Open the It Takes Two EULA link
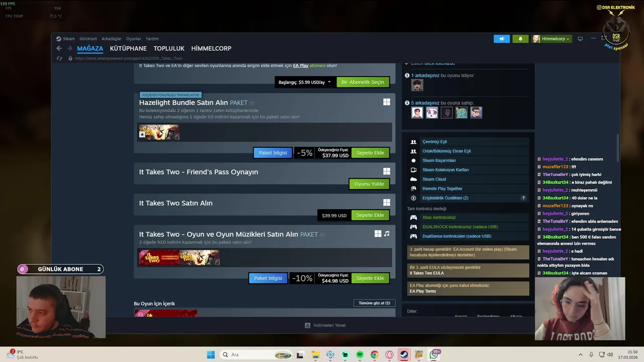This screenshot has width=644, height=362. click(x=427, y=273)
